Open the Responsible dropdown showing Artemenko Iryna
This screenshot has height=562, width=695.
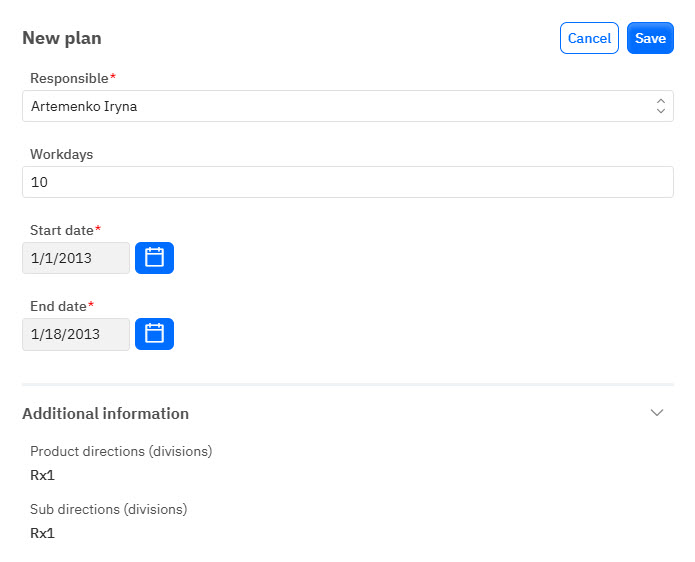tap(340, 106)
